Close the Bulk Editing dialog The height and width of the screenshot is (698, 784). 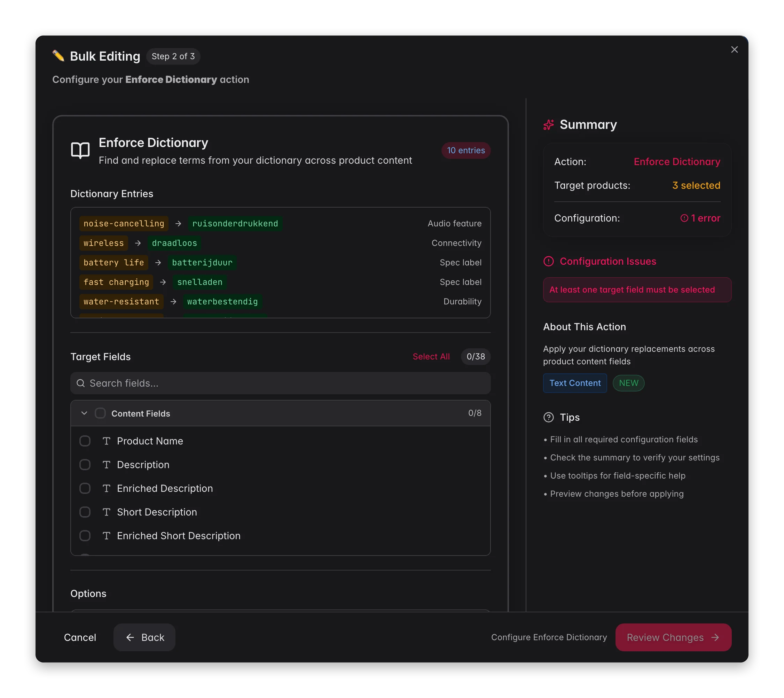tap(734, 49)
